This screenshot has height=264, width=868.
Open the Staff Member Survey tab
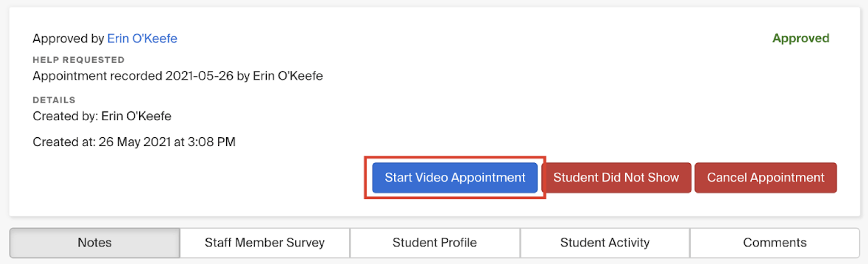[264, 242]
